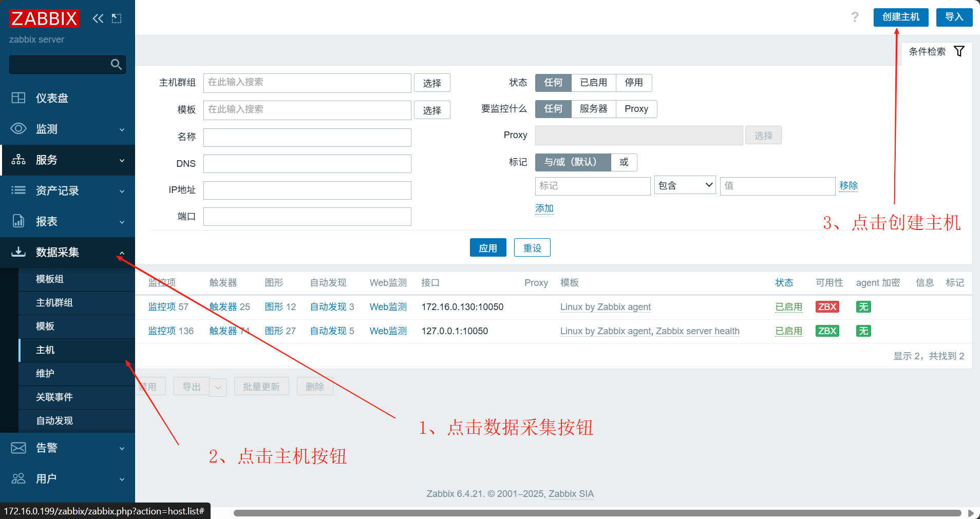Select 停用 status filter

click(634, 83)
